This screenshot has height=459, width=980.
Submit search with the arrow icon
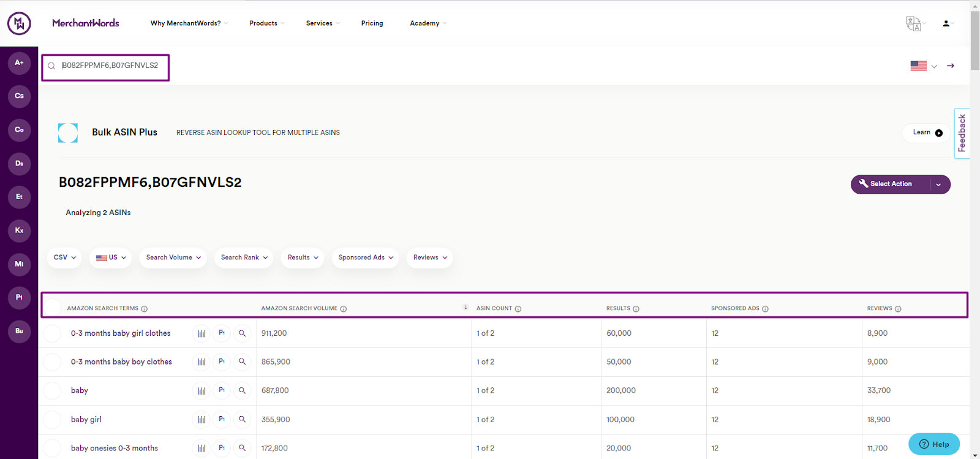(x=951, y=66)
